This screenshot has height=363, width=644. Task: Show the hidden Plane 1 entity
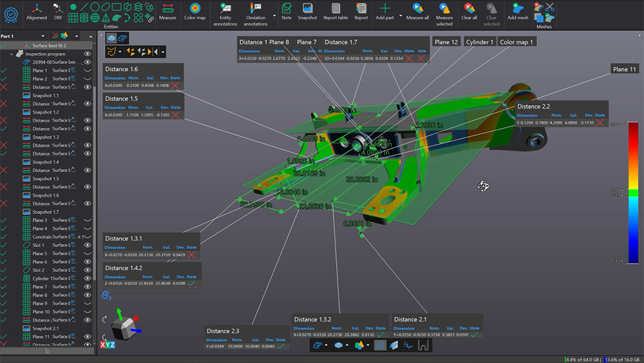coord(88,70)
